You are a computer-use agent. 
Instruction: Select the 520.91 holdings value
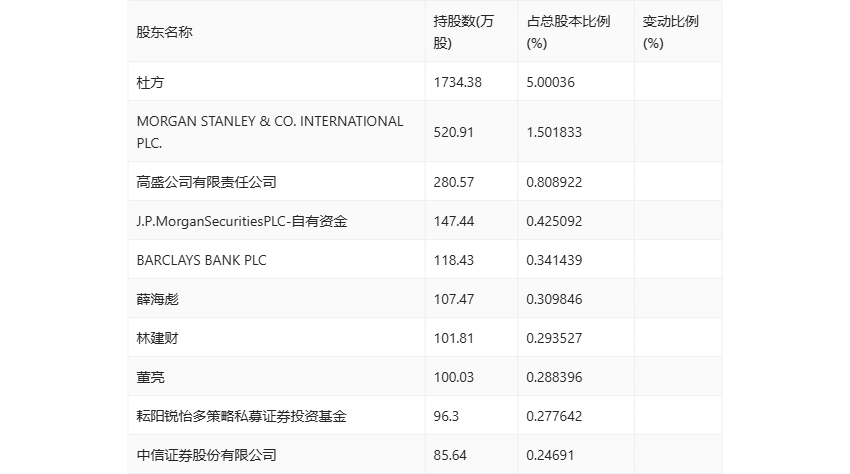coord(454,132)
